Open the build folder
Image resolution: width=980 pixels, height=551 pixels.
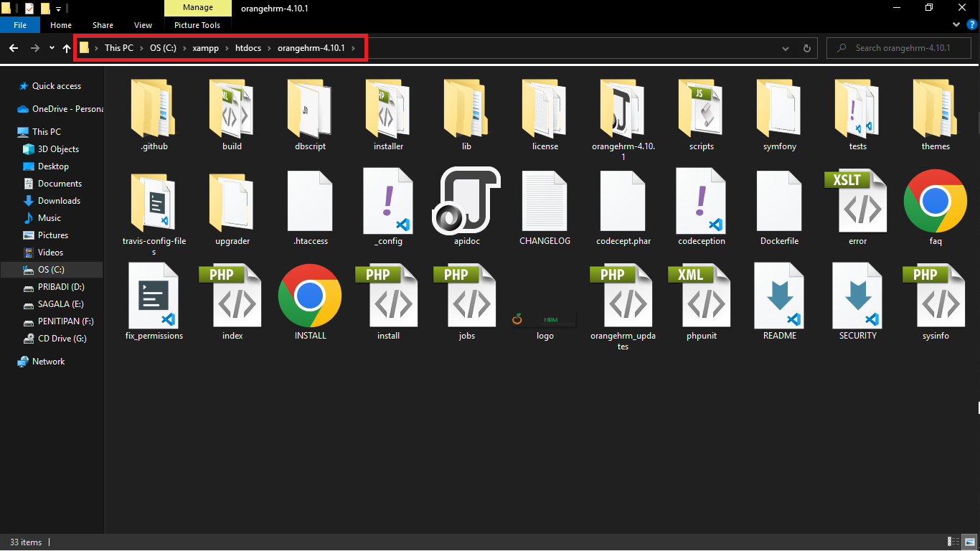tap(232, 115)
